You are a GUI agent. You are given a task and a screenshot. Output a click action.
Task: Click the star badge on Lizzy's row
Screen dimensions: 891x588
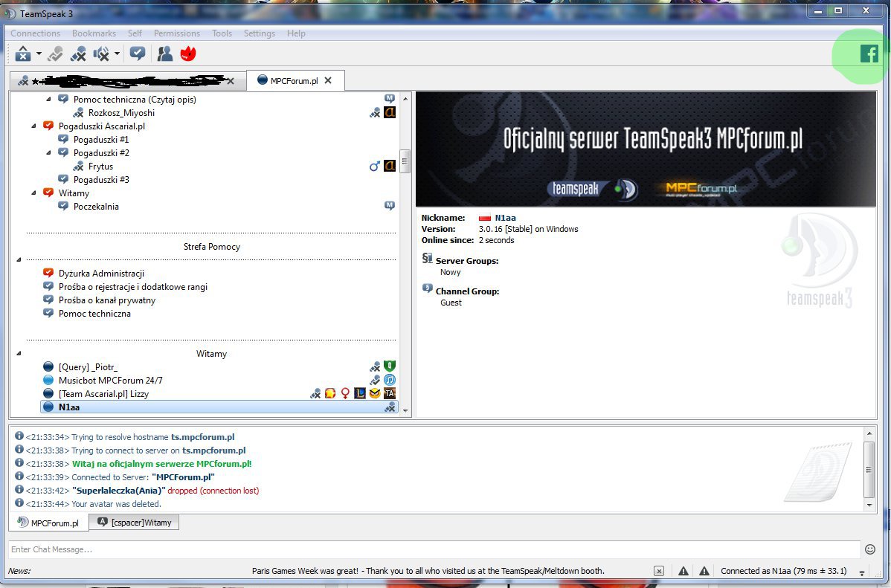(x=330, y=393)
